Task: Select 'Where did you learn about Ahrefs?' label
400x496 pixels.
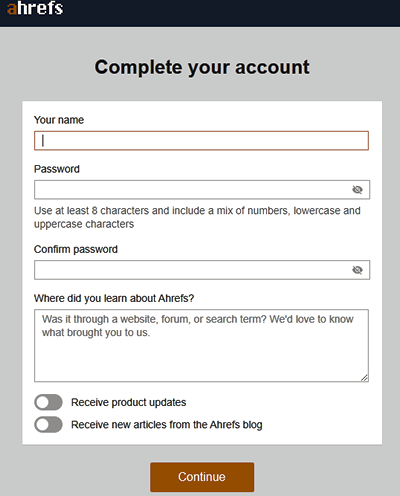Action: click(114, 298)
